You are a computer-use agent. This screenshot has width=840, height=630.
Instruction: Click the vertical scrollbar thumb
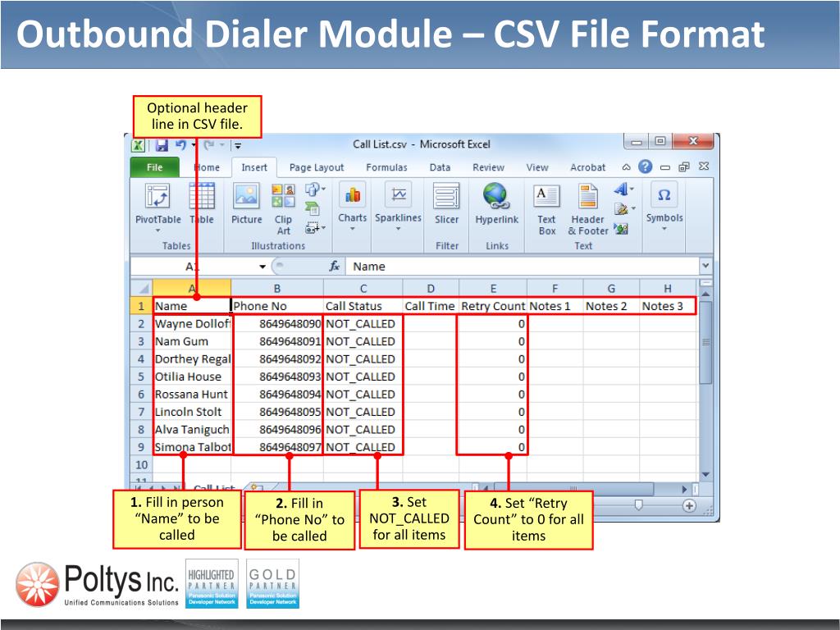point(706,342)
